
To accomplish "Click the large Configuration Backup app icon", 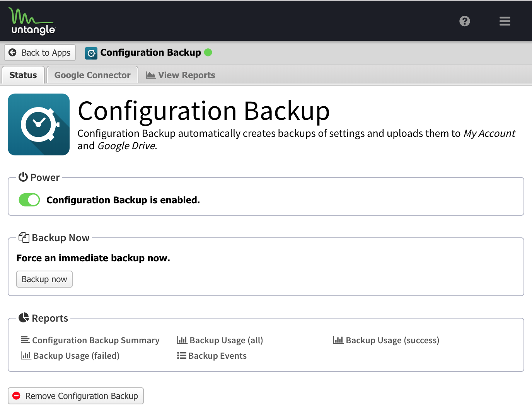I will pos(39,124).
